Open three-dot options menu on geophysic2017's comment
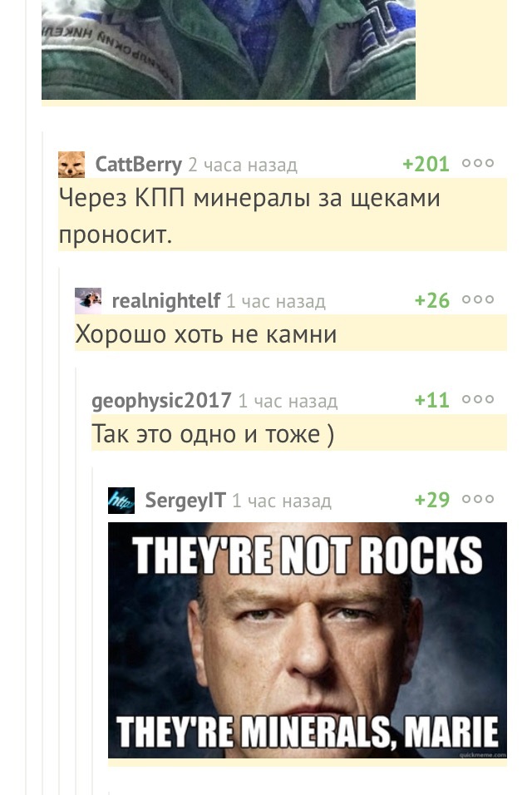This screenshot has height=795, width=532. click(478, 399)
